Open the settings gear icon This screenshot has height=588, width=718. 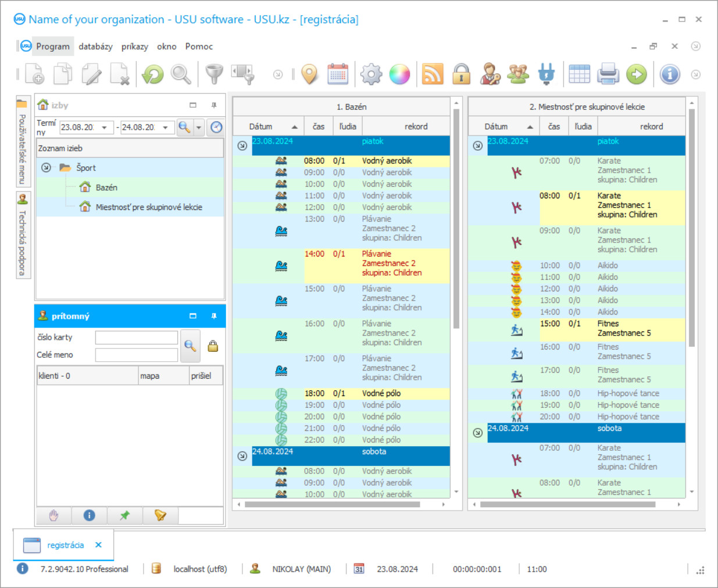tap(371, 74)
